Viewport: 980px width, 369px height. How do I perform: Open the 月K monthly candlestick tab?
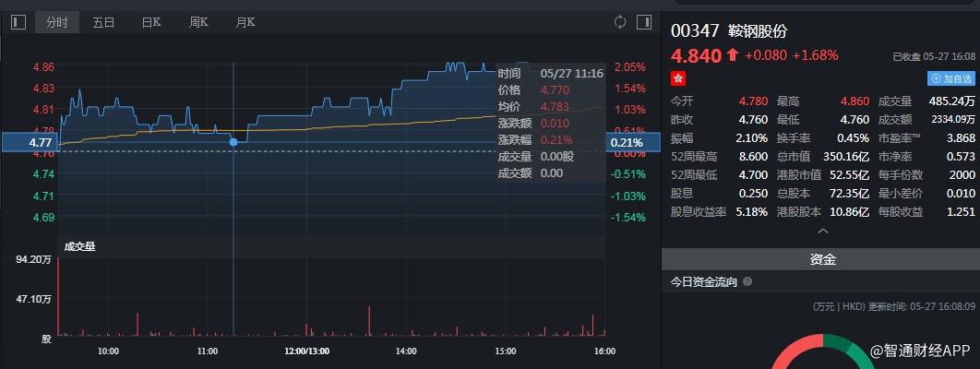click(x=245, y=22)
